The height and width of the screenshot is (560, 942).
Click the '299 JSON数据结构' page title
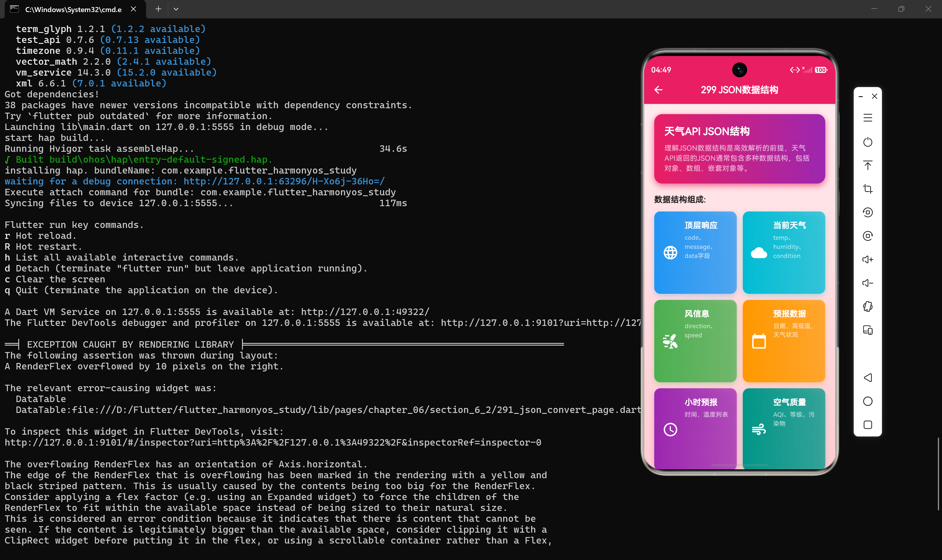click(739, 90)
